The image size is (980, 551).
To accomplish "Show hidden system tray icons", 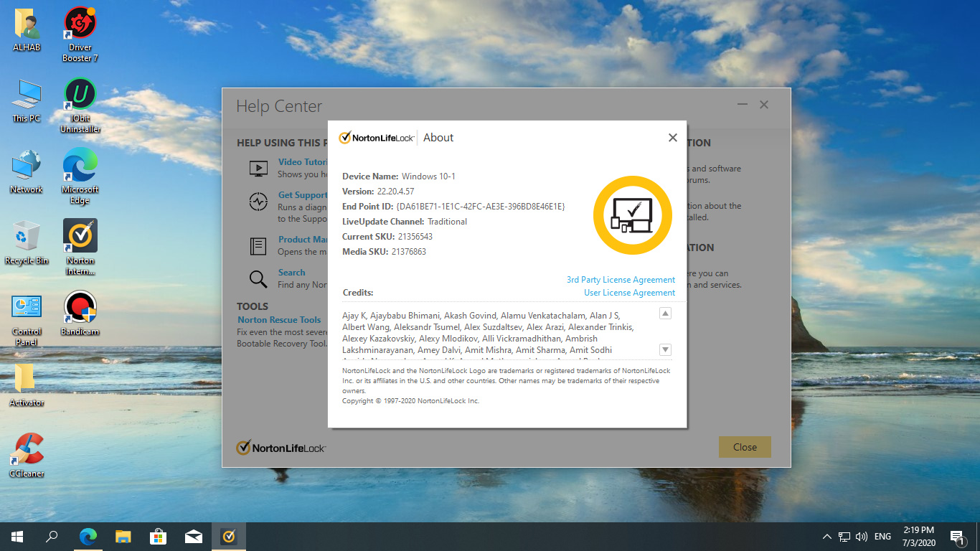I will [826, 537].
